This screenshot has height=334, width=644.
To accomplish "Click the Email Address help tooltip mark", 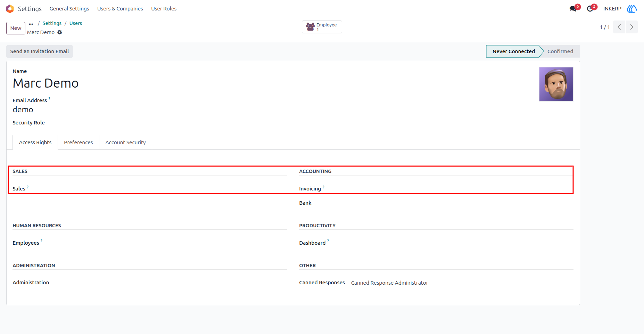I will (49, 99).
